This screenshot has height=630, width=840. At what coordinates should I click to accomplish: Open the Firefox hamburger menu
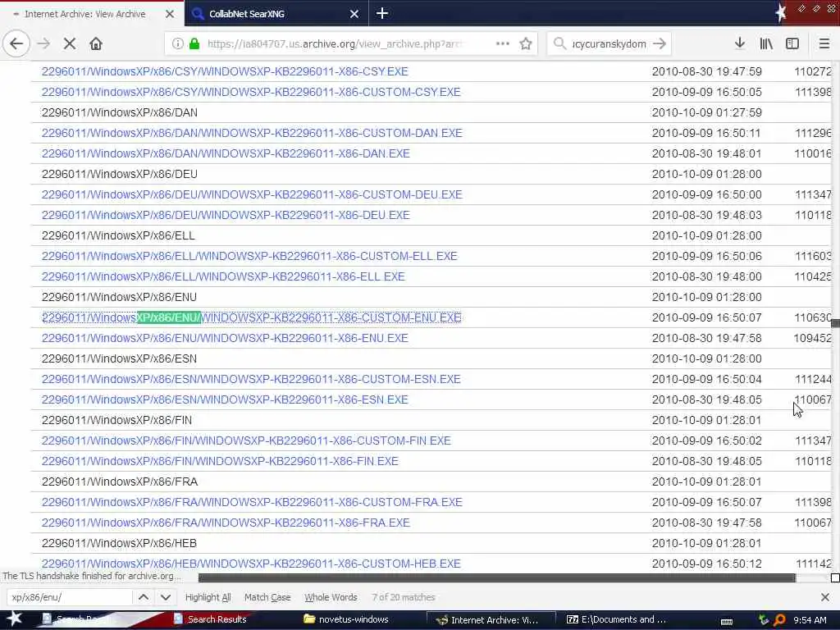point(824,44)
